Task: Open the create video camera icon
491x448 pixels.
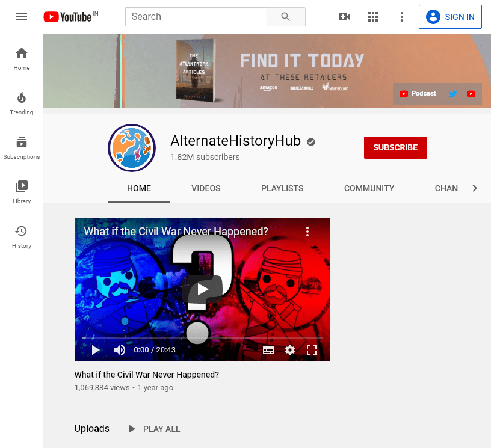Action: coord(344,17)
